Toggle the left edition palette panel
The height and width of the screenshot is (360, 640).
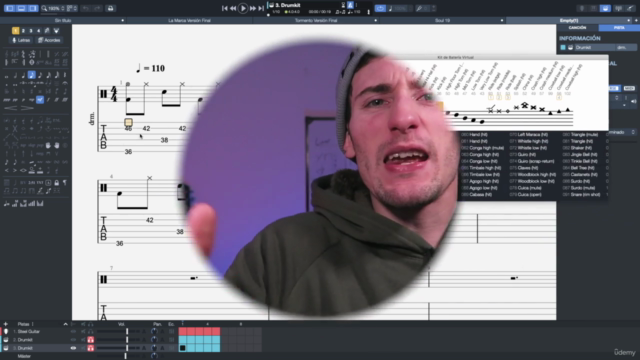[9, 8]
